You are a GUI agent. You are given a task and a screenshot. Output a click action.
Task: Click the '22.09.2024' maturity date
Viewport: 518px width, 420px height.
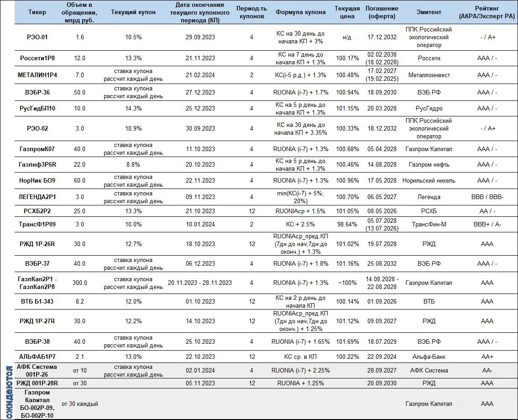[382, 357]
